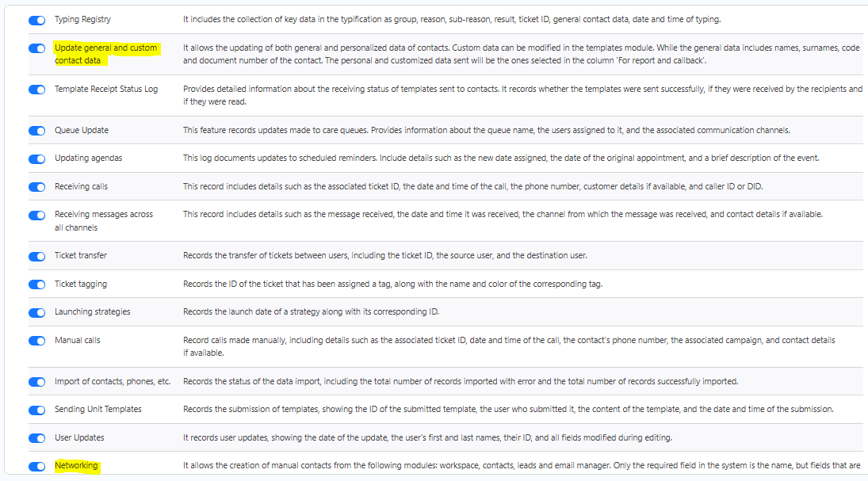The height and width of the screenshot is (481, 868).
Task: Turn off the Ticket transfer switch
Action: click(36, 256)
